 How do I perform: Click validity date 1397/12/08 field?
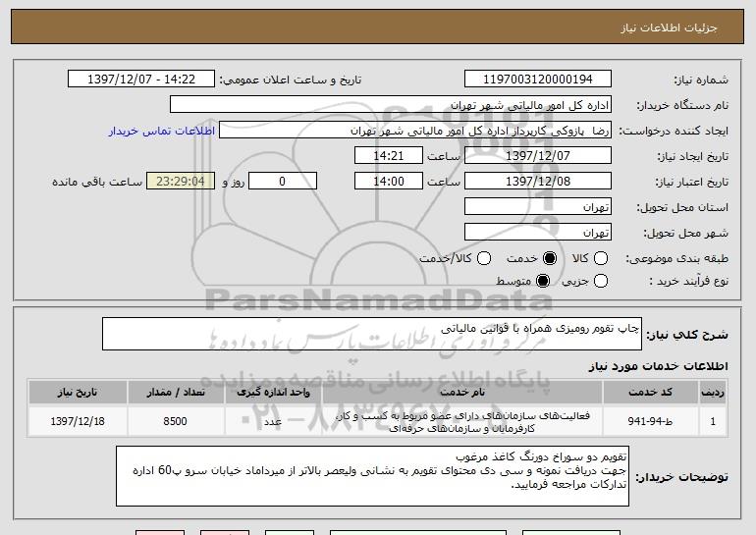click(538, 182)
